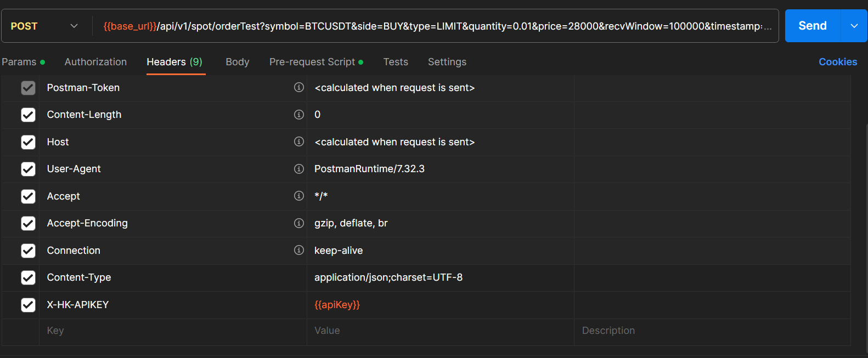Click info icon beside Connection header
Image resolution: width=868 pixels, height=358 pixels.
(x=299, y=250)
